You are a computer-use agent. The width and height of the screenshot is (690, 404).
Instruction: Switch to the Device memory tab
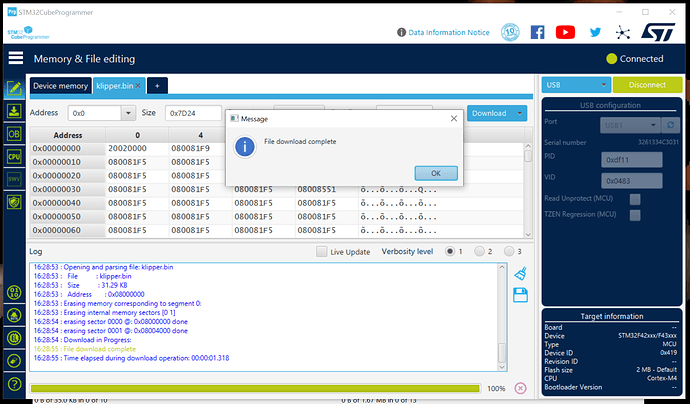pos(60,86)
